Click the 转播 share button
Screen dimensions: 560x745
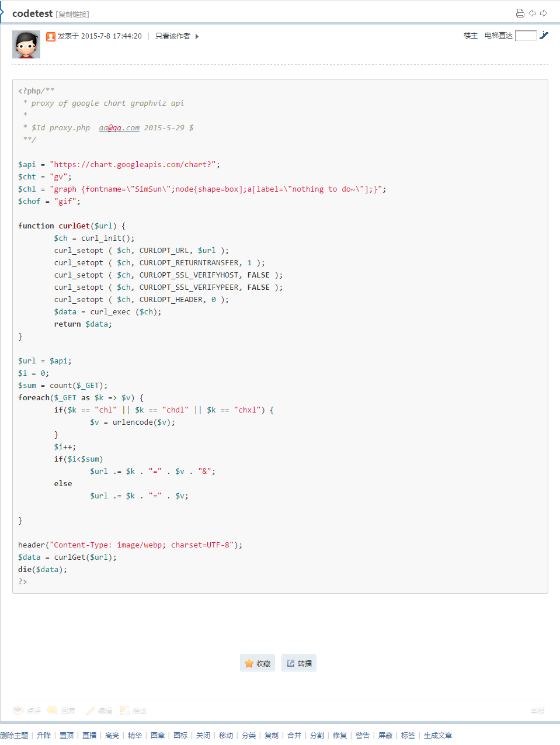point(299,663)
